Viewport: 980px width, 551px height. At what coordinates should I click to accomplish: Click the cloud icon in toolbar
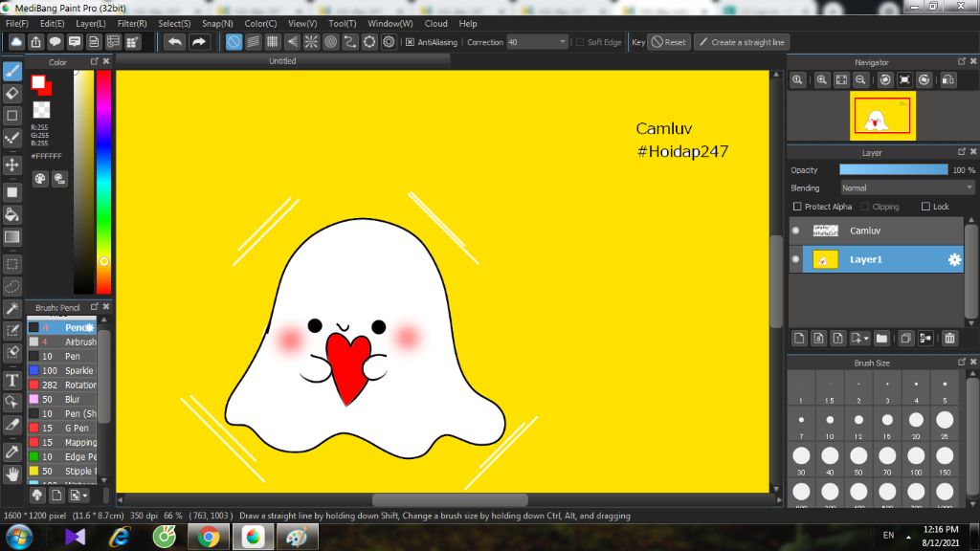point(16,42)
